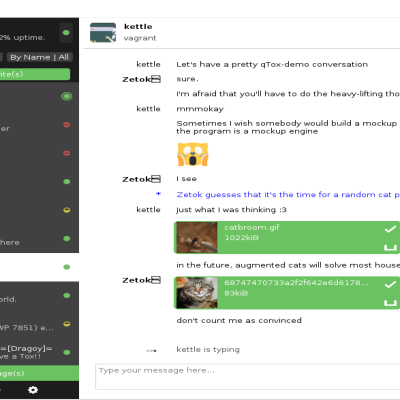Select the contact with status ending 'here'
The image size is (400, 400).
[39, 239]
